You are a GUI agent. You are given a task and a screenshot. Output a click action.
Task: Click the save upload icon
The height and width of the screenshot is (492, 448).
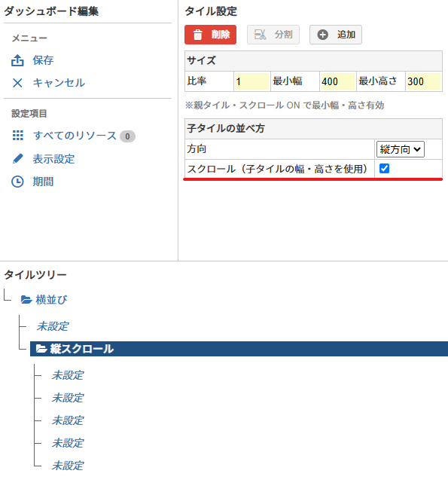coord(17,60)
